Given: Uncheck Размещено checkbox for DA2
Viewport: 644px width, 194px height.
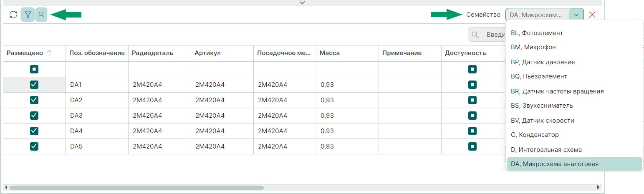Looking at the screenshot, I should coord(34,100).
